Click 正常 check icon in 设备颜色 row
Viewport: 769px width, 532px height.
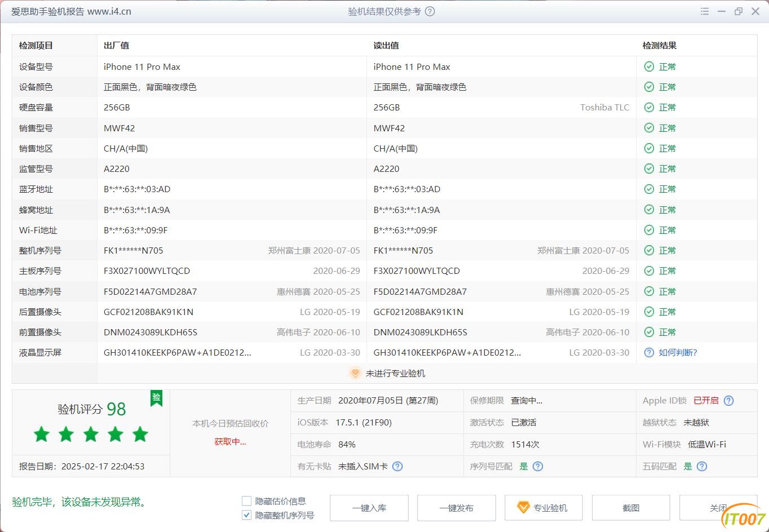(649, 87)
